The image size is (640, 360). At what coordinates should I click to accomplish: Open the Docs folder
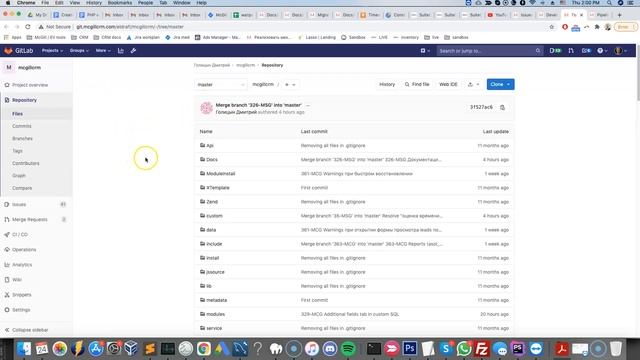pyautogui.click(x=211, y=160)
